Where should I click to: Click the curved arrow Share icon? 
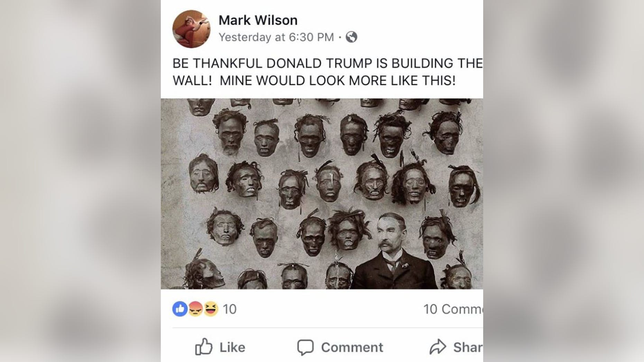[438, 347]
